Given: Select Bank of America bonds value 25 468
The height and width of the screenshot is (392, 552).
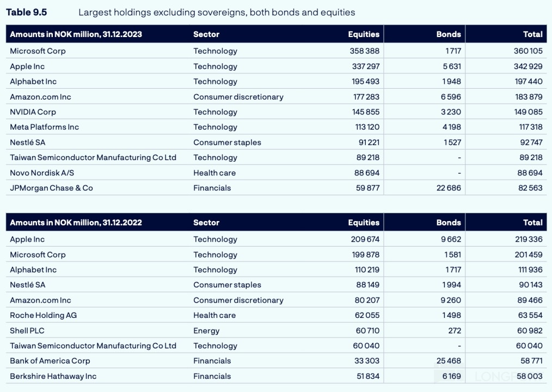Looking at the screenshot, I should coord(449,361).
